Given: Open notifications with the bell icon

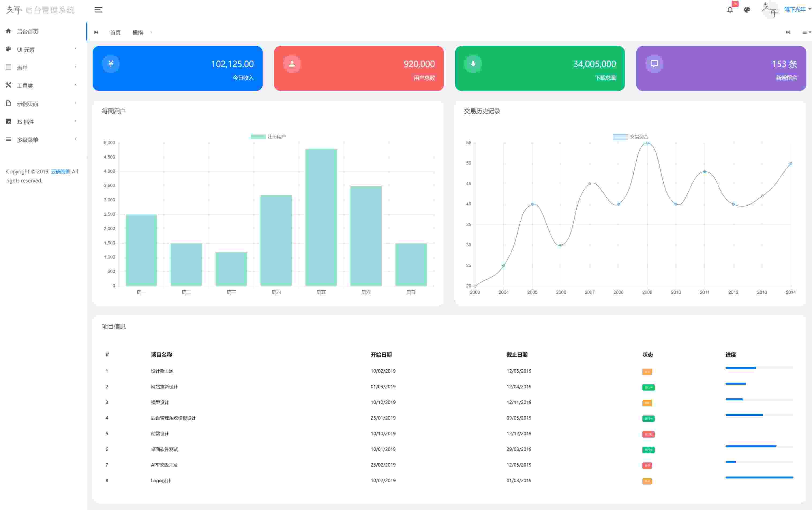Looking at the screenshot, I should pos(730,10).
